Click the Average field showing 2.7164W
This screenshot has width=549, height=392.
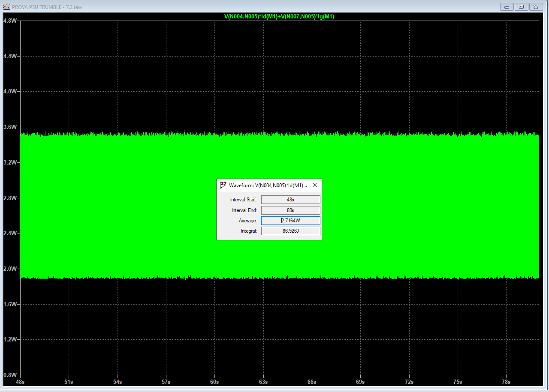click(x=290, y=221)
